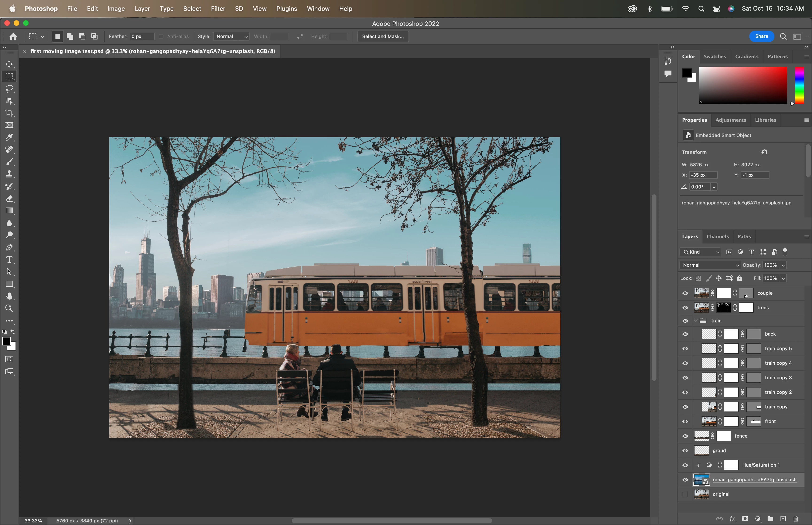Select the Horizontal Type tool
The height and width of the screenshot is (525, 812).
[9, 260]
